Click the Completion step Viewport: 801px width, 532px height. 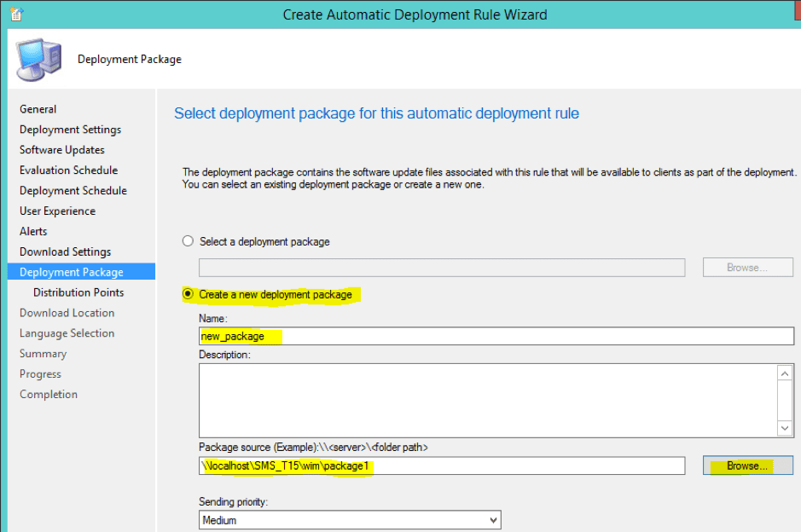coord(49,394)
